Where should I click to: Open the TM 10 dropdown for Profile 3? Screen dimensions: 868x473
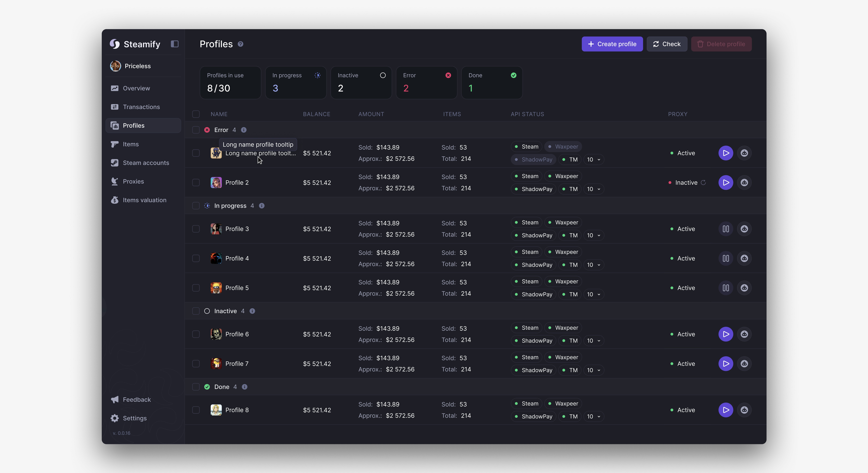(x=593, y=235)
